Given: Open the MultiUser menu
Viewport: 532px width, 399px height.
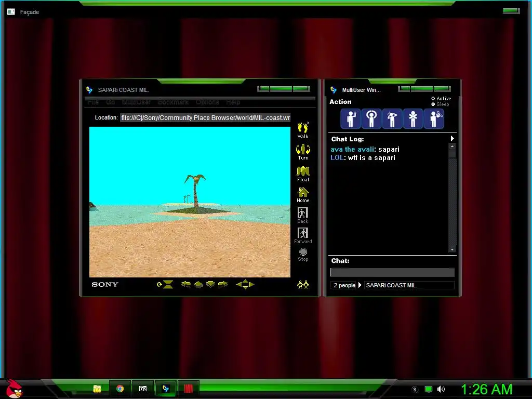Looking at the screenshot, I should (136, 102).
